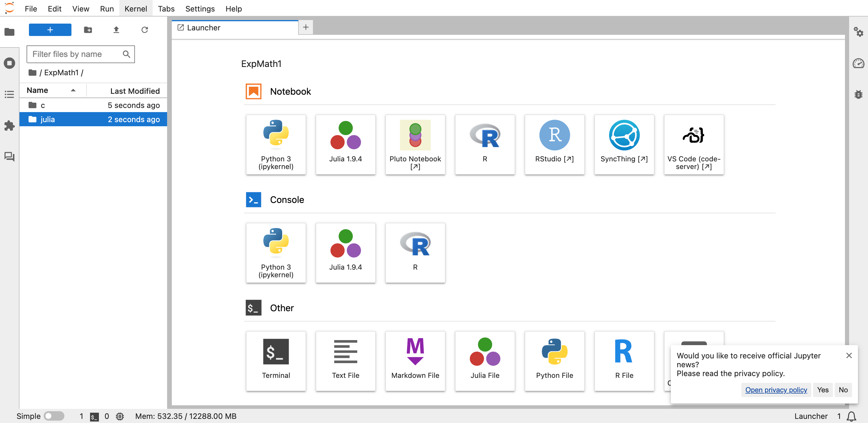
Task: Open RStudio launcher card
Action: (555, 145)
